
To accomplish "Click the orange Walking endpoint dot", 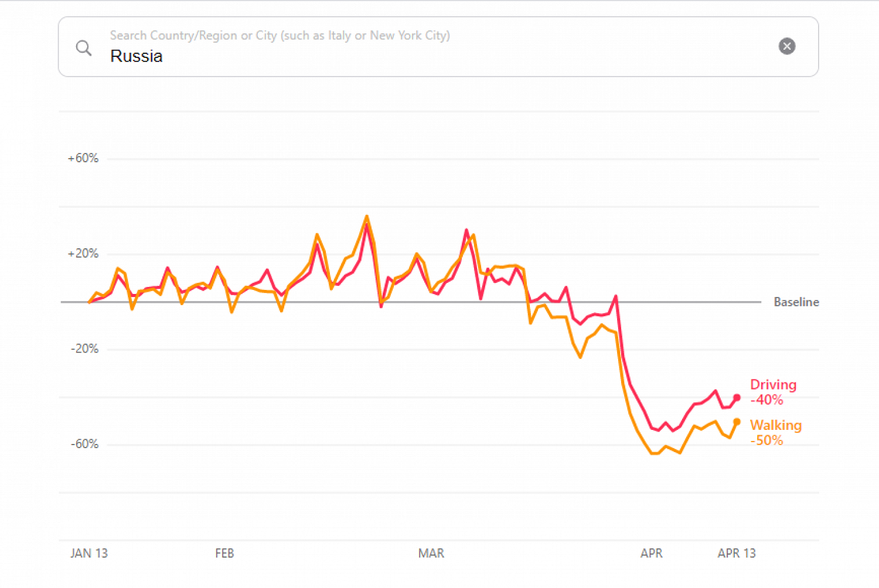I will click(x=737, y=422).
